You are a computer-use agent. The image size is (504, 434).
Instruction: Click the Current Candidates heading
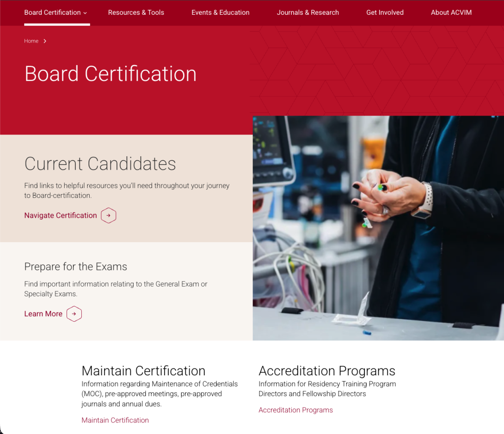click(x=100, y=164)
